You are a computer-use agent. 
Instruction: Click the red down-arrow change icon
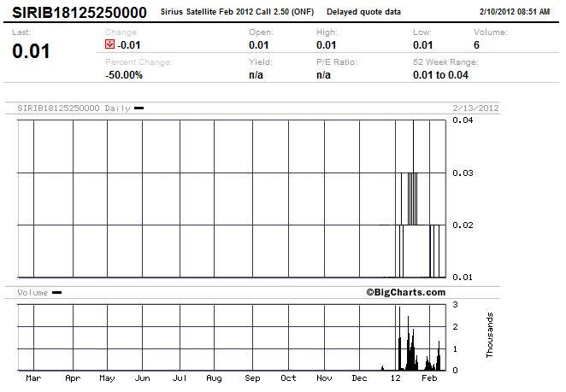pyautogui.click(x=109, y=44)
